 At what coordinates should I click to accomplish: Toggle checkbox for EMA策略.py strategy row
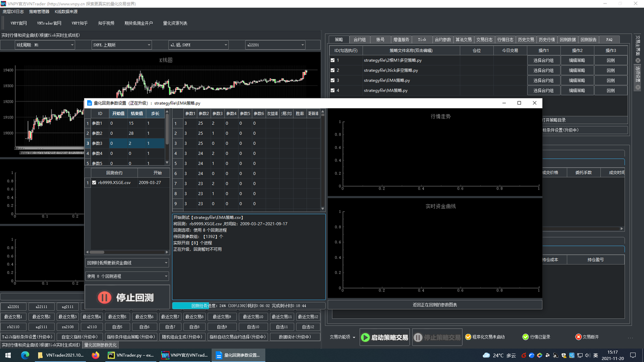click(x=332, y=80)
